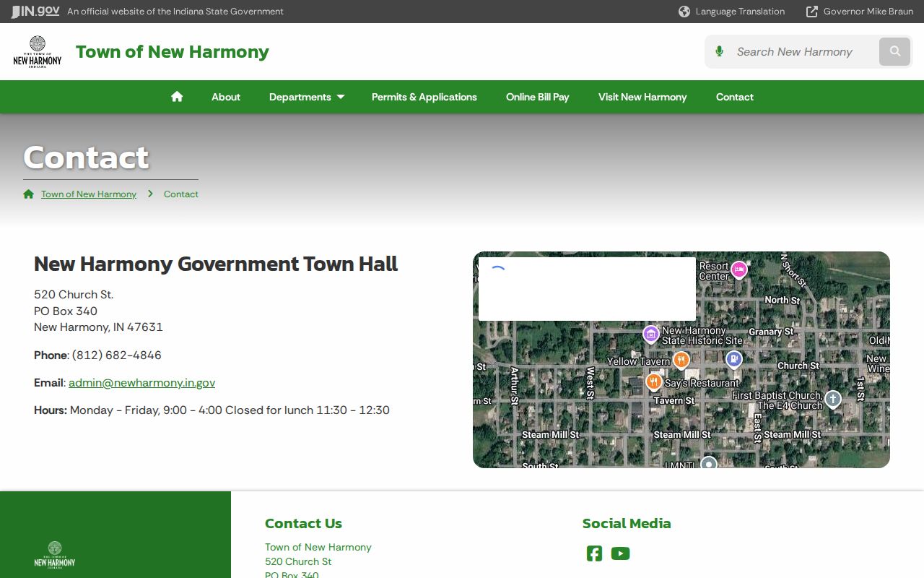Open the Facebook social media icon

tap(594, 553)
